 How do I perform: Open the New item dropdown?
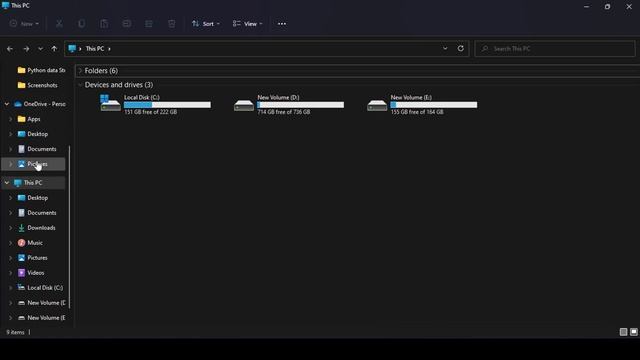click(x=24, y=24)
